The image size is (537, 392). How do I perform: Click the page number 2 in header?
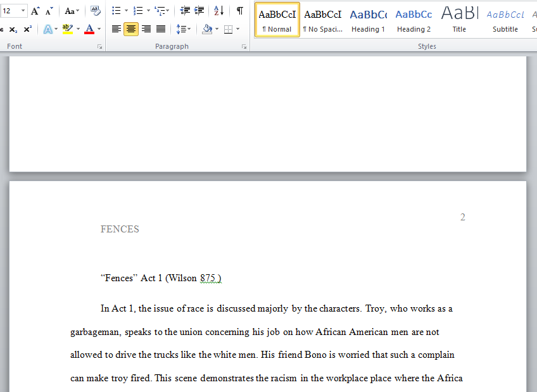click(463, 217)
